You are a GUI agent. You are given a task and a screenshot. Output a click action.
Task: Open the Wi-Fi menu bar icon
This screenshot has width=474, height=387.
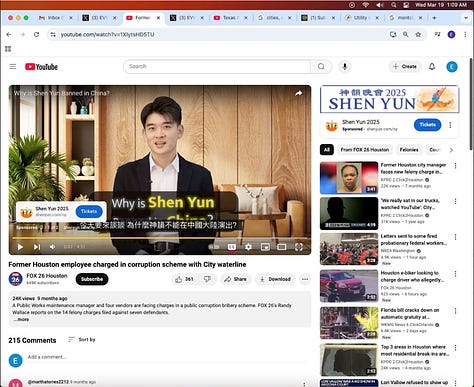click(366, 5)
